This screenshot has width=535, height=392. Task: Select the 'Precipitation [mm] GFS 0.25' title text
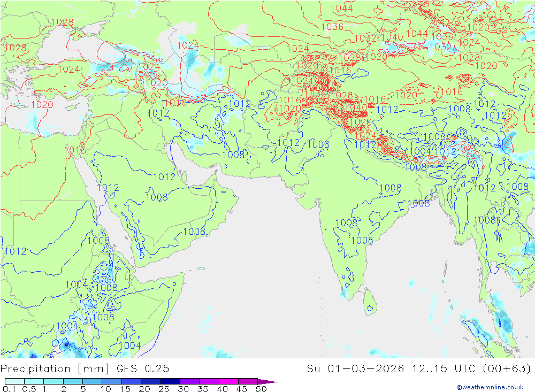pyautogui.click(x=85, y=369)
